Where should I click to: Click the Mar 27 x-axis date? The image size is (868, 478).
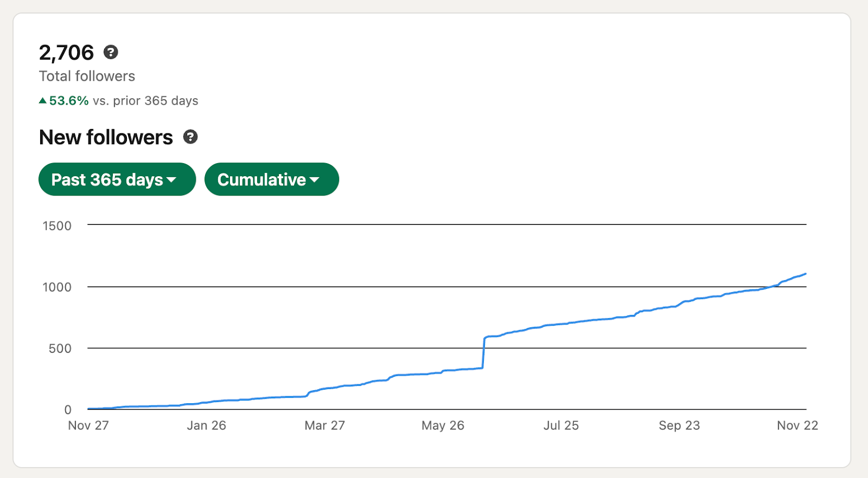coord(325,425)
